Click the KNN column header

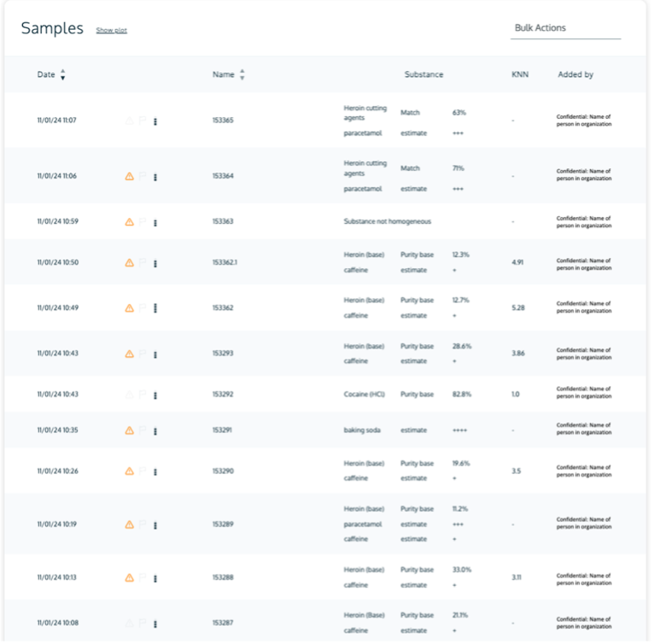coord(519,75)
